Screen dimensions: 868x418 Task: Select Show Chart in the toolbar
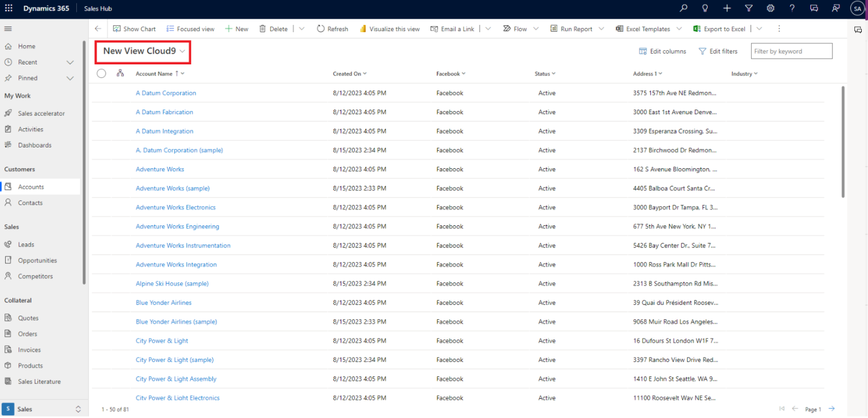(134, 28)
